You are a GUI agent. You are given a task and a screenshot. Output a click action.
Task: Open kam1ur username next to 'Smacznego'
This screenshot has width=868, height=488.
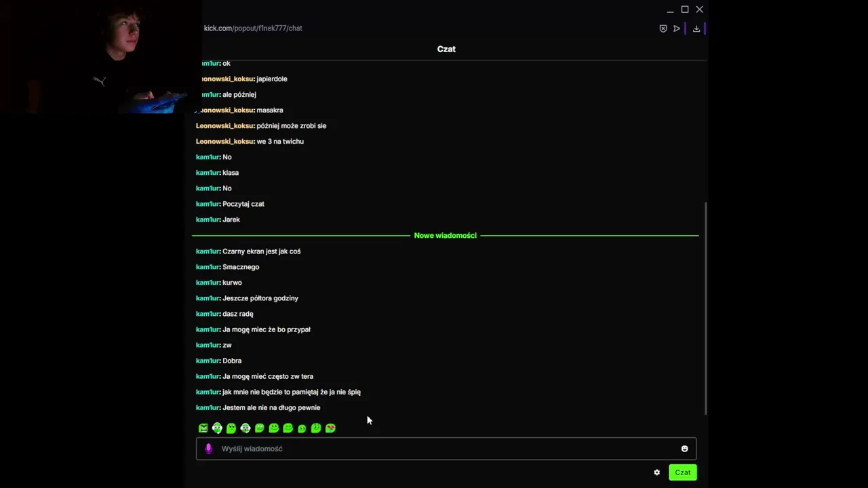point(208,267)
